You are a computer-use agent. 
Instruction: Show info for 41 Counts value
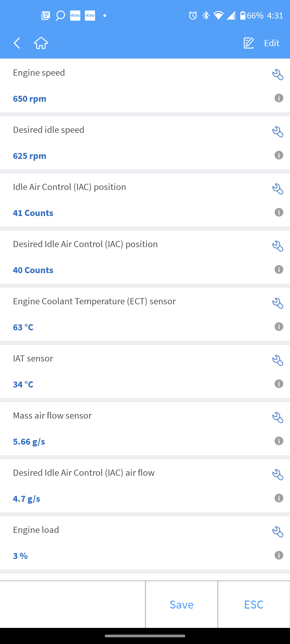[x=279, y=212]
